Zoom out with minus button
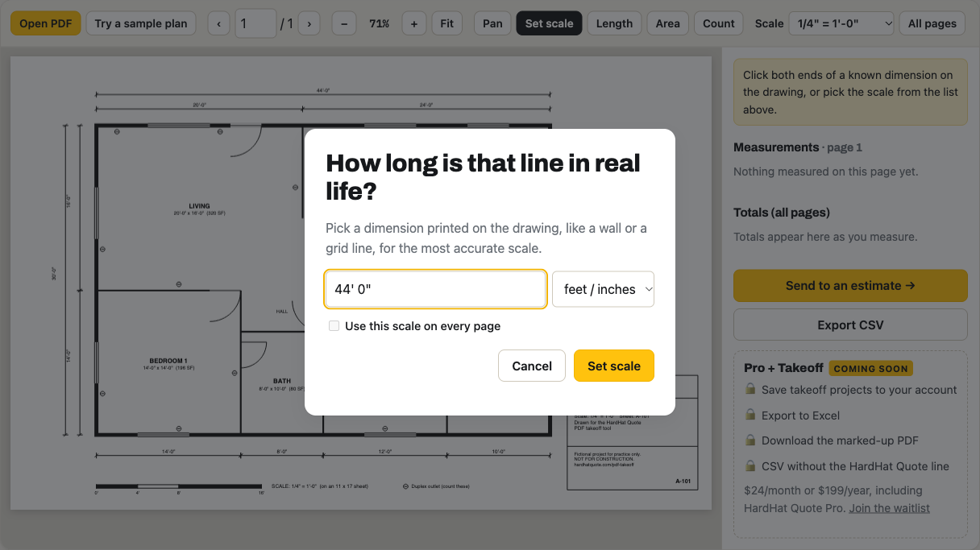Screen dimensions: 980x550 (343, 23)
